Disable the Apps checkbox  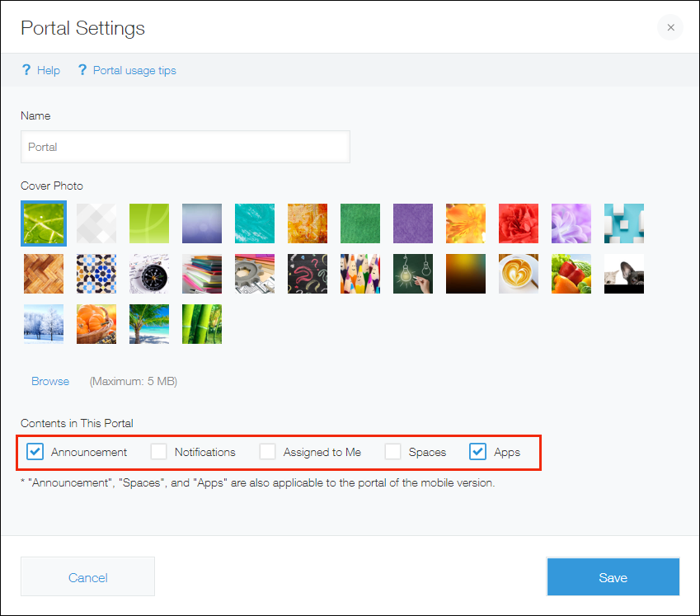pos(478,451)
